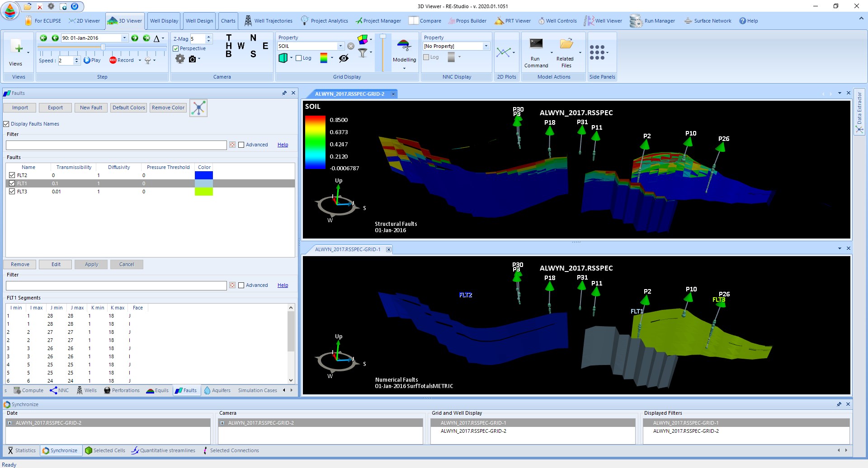Viewport: 868px width, 468px height.
Task: Click the fault intersection star icon
Action: pos(198,108)
